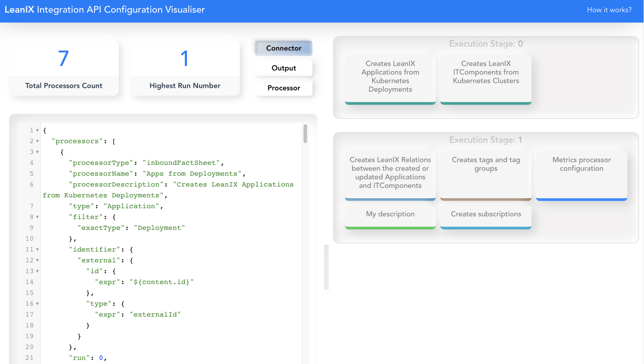
Task: Click the Highest Run Number card
Action: [x=185, y=68]
